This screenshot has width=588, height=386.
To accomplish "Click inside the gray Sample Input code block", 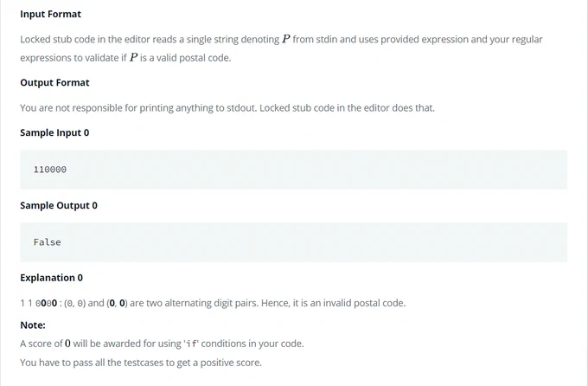I will [294, 170].
